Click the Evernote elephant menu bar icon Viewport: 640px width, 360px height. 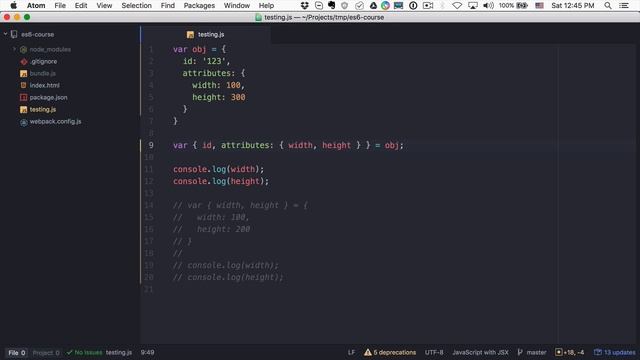tap(331, 5)
